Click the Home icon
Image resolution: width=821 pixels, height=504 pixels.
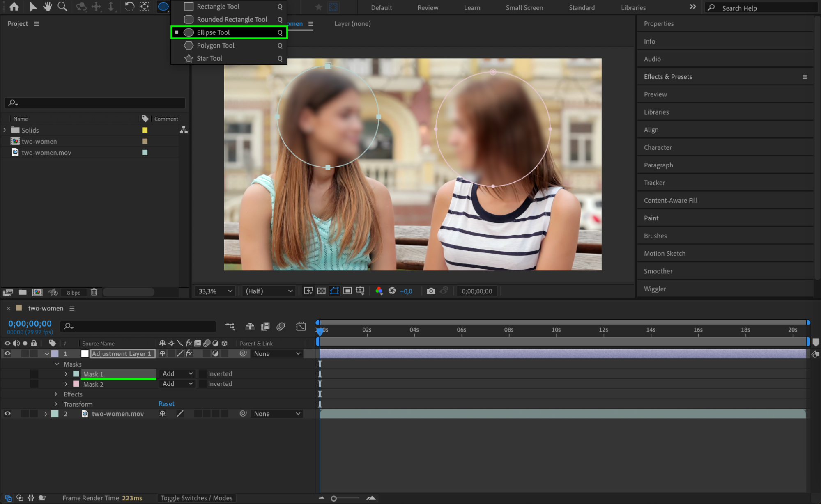[x=14, y=7]
